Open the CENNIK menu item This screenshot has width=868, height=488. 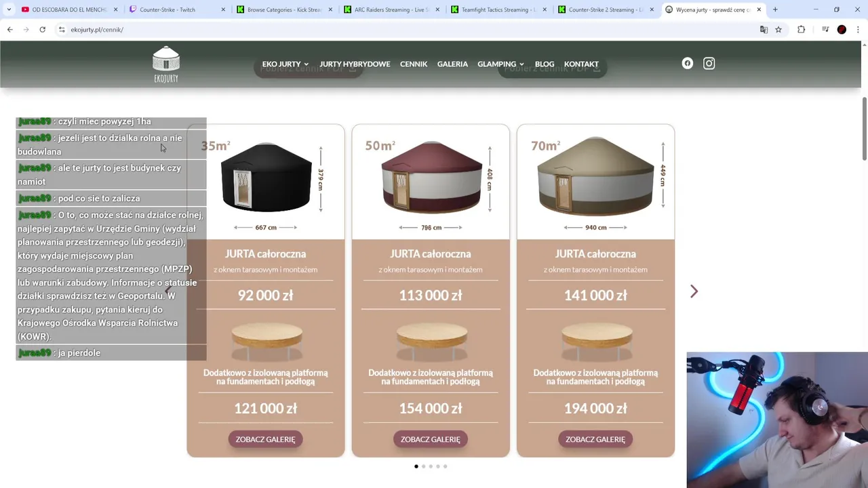click(x=414, y=64)
